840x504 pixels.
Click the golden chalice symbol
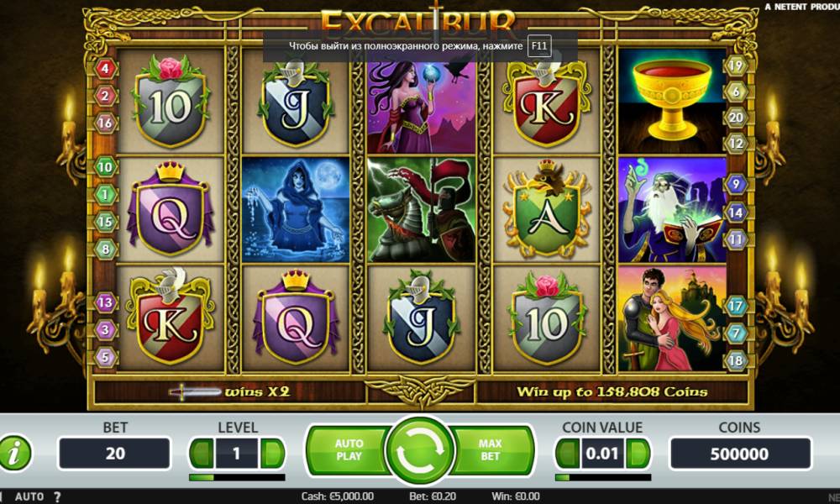672,102
